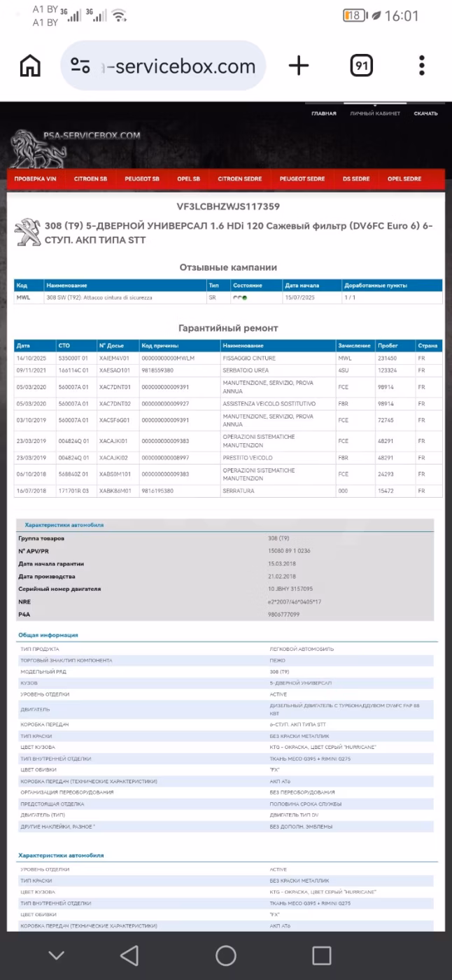Viewport: 452px width, 980px height.
Task: Tap the address bar URL servicebox.com
Action: point(180,66)
